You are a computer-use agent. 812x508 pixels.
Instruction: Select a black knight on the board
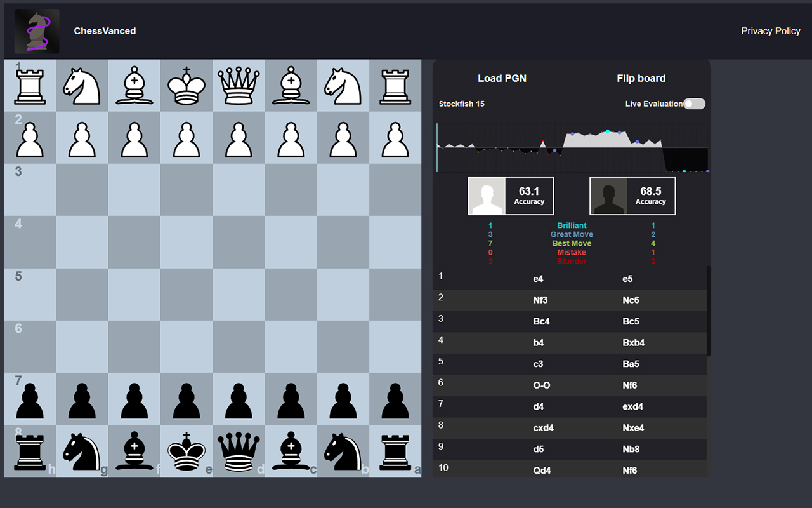(82, 451)
